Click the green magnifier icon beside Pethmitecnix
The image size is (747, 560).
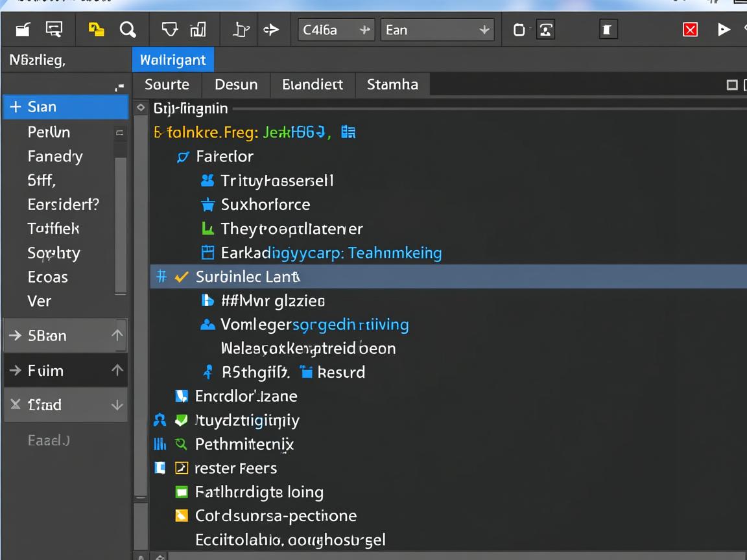[x=182, y=444]
